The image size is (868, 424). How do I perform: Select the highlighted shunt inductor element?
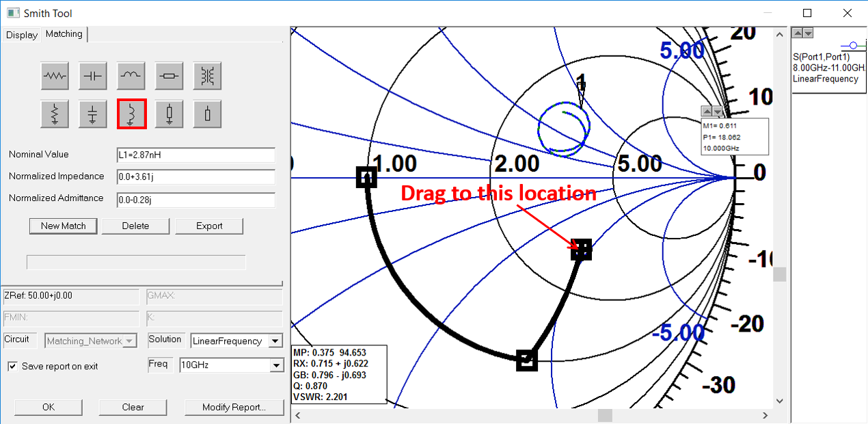pos(131,114)
